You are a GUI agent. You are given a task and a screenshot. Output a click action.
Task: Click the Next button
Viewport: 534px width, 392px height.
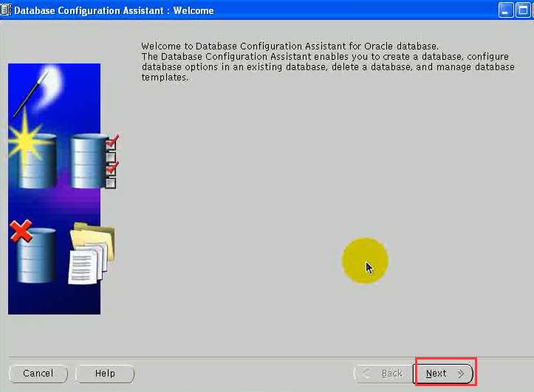coord(443,374)
